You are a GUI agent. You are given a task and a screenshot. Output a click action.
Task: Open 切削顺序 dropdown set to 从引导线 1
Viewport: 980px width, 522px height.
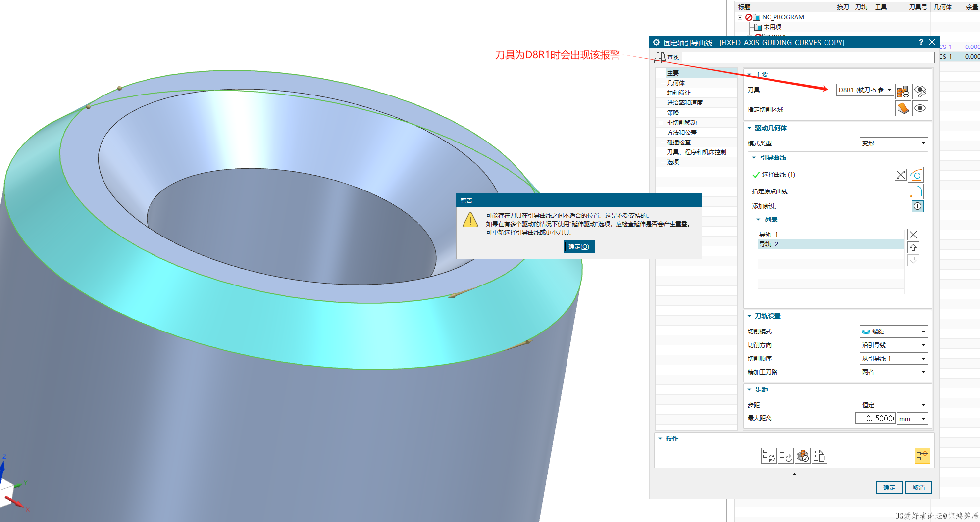893,359
